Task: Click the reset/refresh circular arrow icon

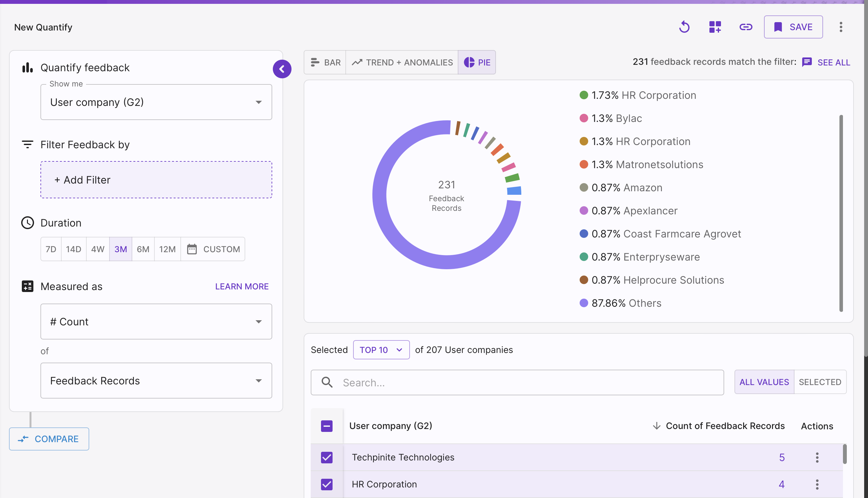Action: (684, 27)
